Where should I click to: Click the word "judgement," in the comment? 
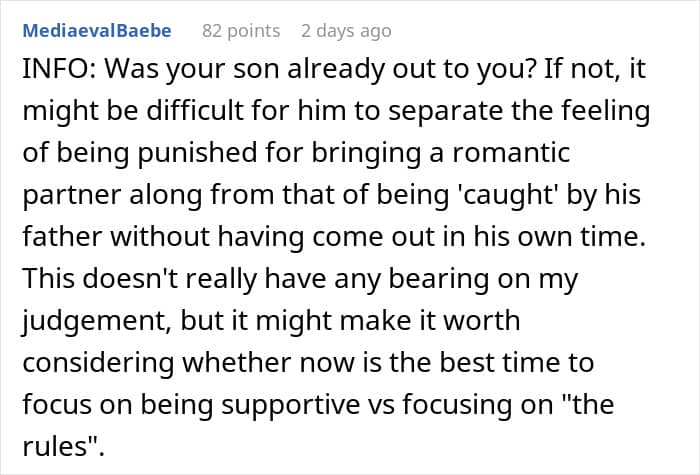pos(97,321)
